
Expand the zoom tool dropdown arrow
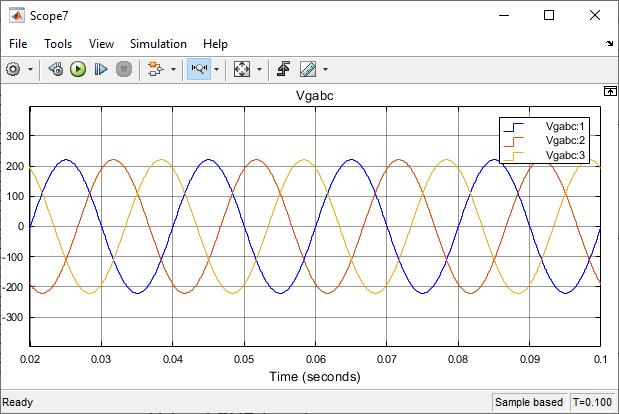tap(216, 69)
